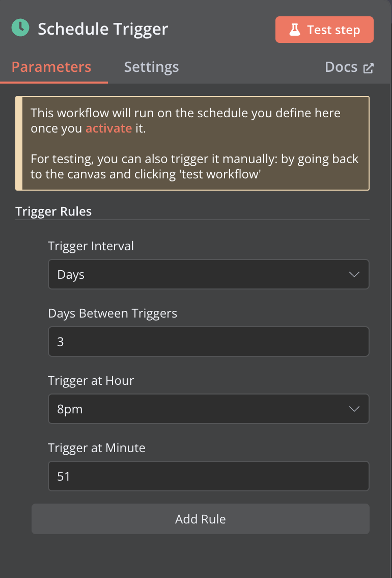This screenshot has height=578, width=392.
Task: Focus the Trigger at Minute field
Action: (x=208, y=476)
